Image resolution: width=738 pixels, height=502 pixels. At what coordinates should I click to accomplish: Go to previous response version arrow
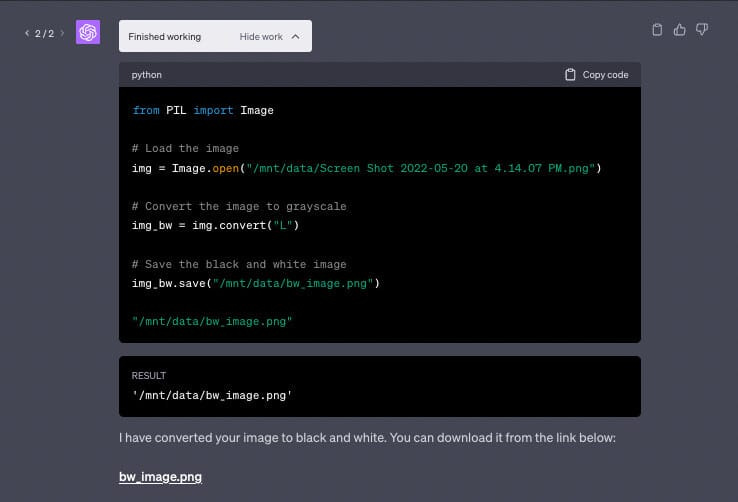[27, 33]
